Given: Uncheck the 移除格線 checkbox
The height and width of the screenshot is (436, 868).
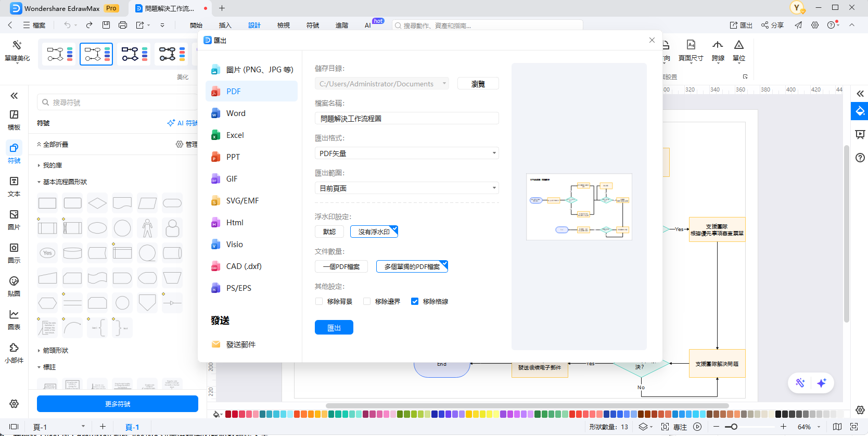Looking at the screenshot, I should tap(415, 301).
